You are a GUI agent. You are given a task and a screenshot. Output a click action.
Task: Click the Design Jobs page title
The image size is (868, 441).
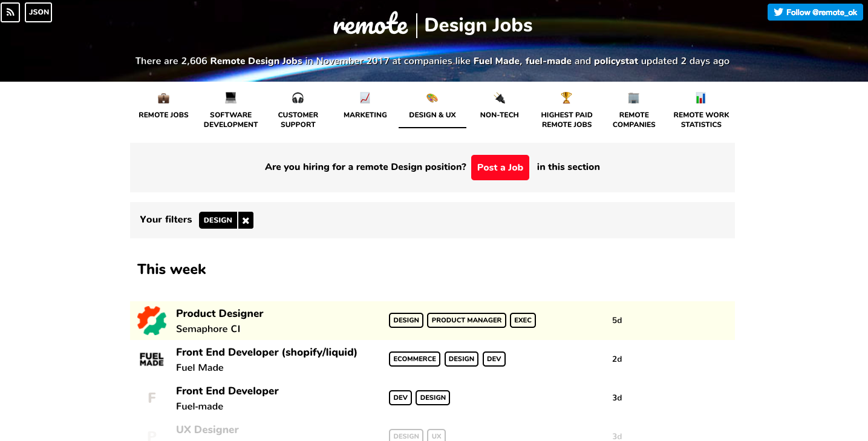pos(478,25)
